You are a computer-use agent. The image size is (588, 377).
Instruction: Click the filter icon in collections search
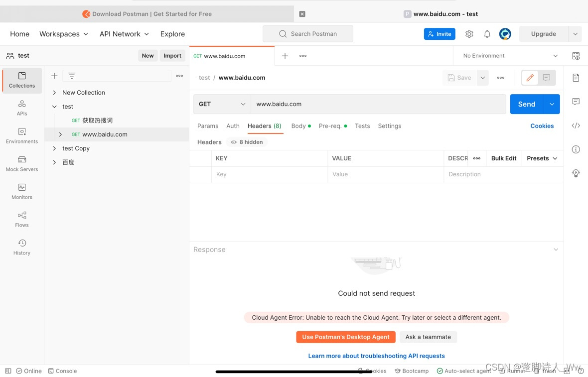(x=72, y=76)
